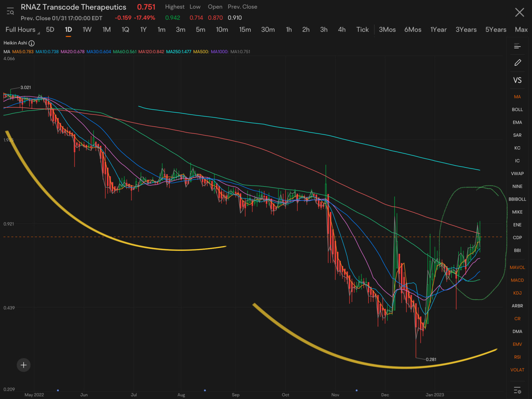Toggle the BOLL indicator
The height and width of the screenshot is (399, 532).
click(x=517, y=109)
